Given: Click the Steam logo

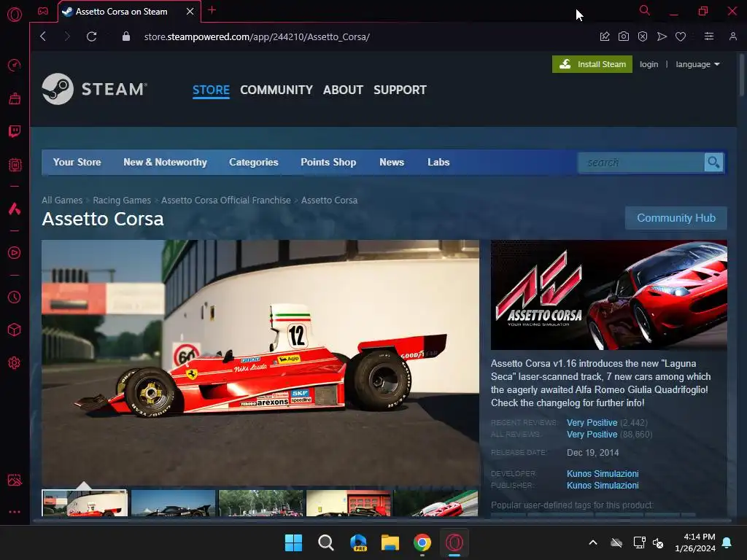Looking at the screenshot, I should point(94,89).
